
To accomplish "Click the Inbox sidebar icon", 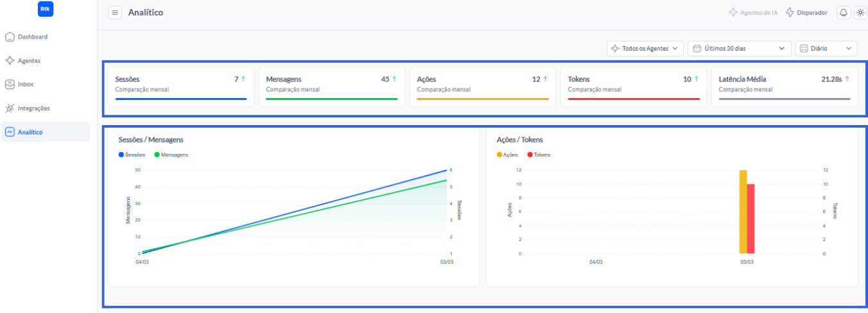I will (10, 85).
